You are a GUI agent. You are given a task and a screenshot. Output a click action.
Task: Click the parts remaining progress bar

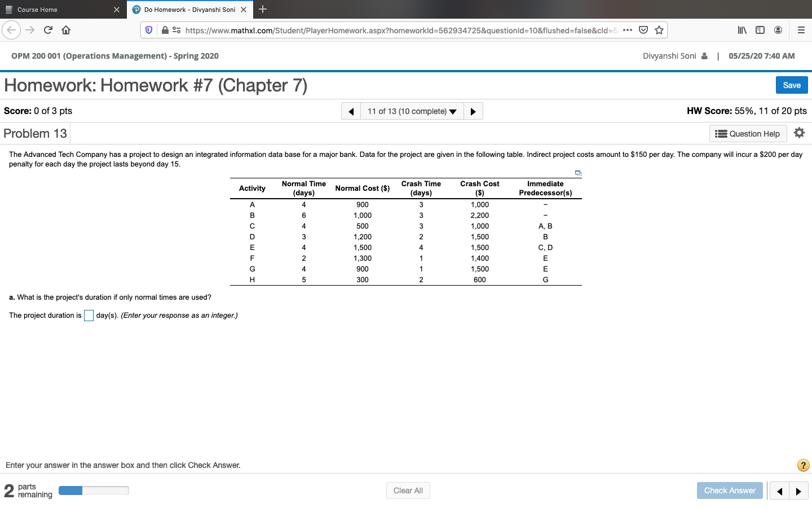pos(94,491)
